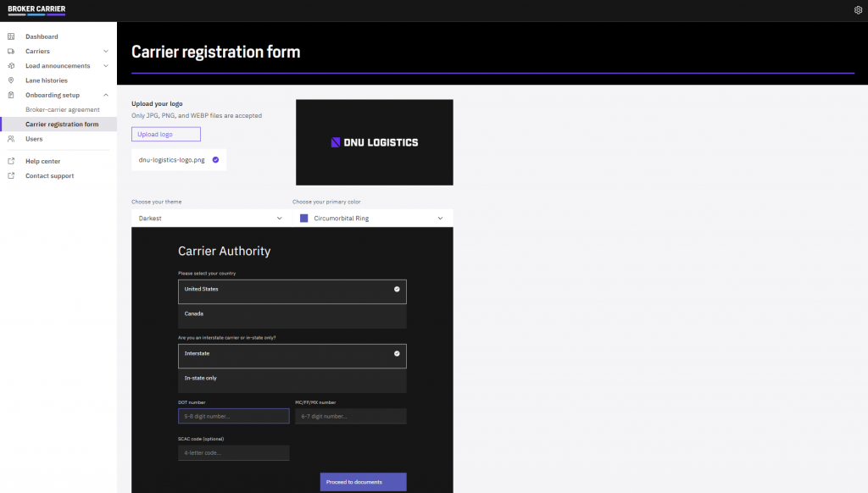Screen dimensions: 868x493
Task: Open Broker-carrier agreement page
Action: click(x=63, y=109)
